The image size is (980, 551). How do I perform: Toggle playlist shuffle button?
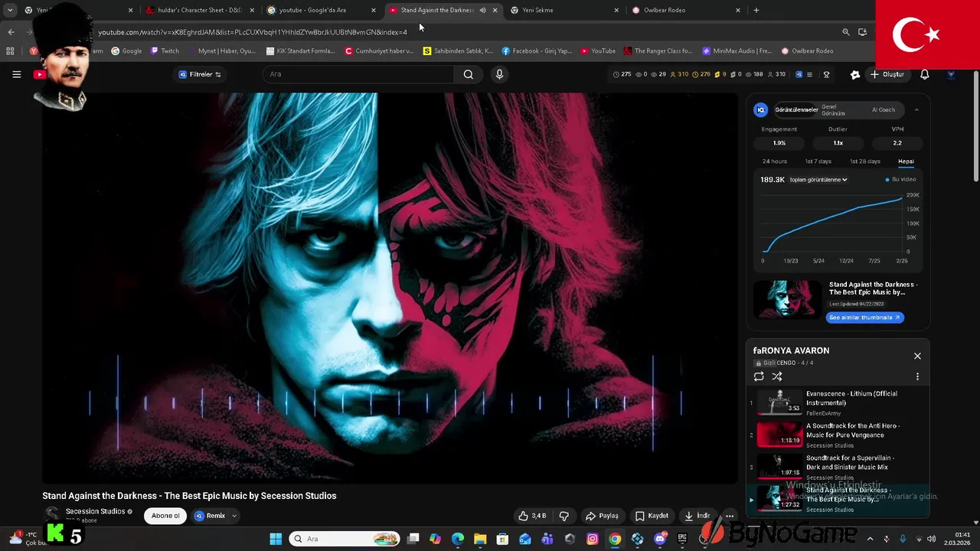(x=777, y=377)
